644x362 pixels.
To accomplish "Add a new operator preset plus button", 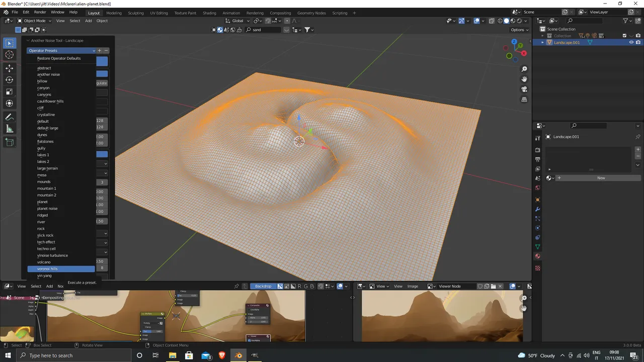I will pos(99,50).
